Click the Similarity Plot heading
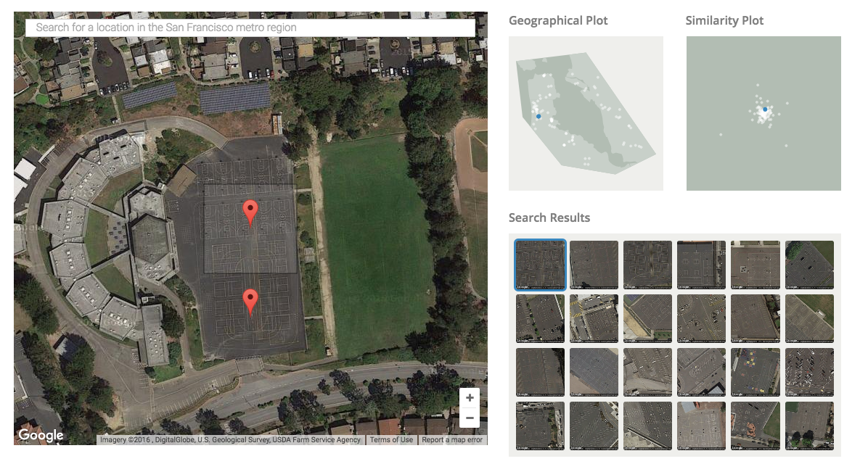This screenshot has height=464, width=868. click(x=724, y=21)
